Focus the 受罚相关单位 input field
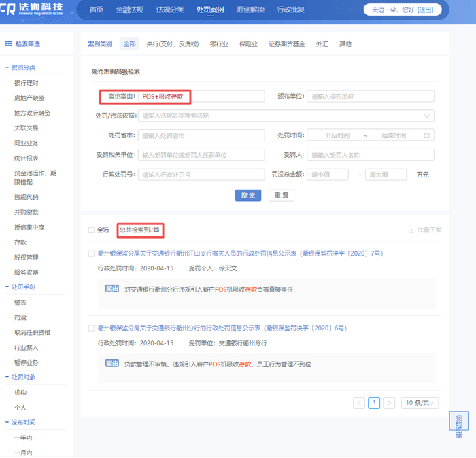The height and width of the screenshot is (458, 476). point(201,155)
